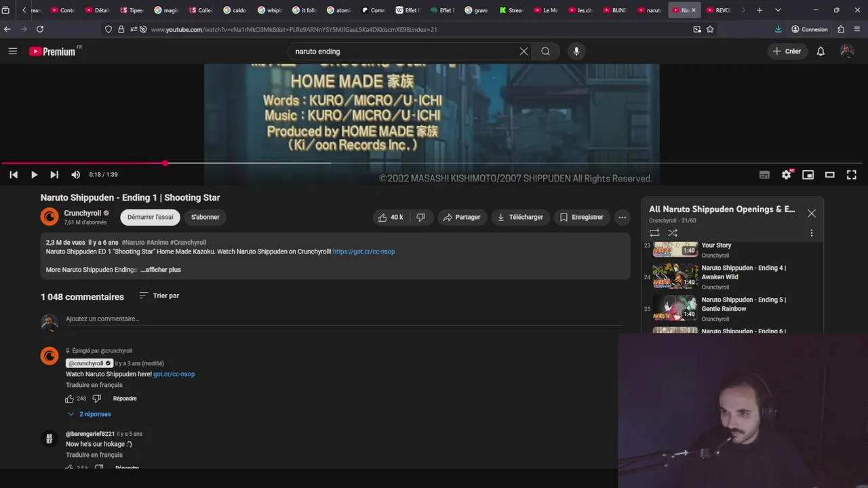Skip to the next video

[54, 175]
